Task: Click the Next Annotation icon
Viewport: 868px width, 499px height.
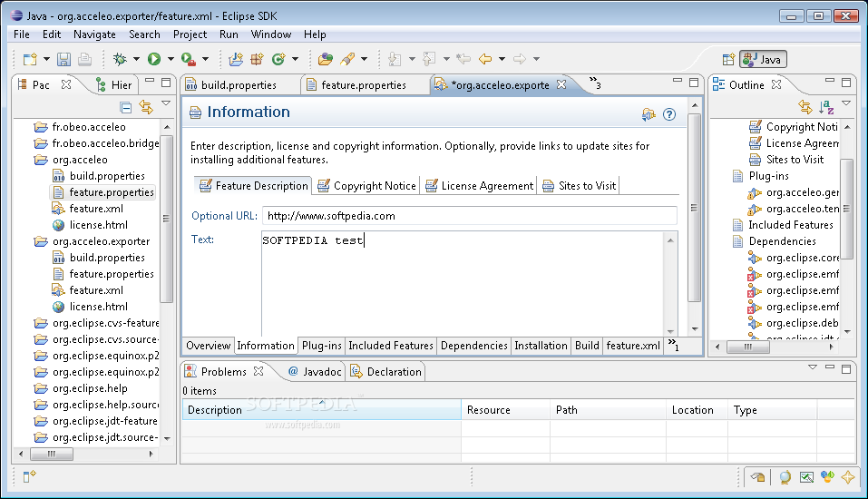Action: click(x=395, y=59)
